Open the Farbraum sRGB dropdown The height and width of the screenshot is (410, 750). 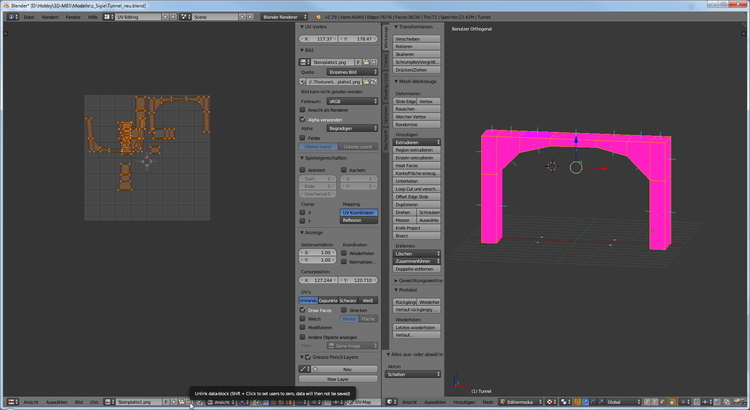tap(352, 100)
